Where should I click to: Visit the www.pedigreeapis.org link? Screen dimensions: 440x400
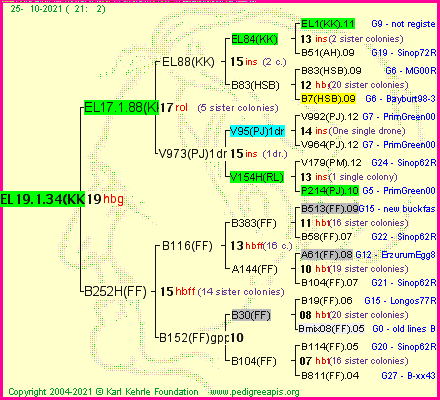click(255, 392)
